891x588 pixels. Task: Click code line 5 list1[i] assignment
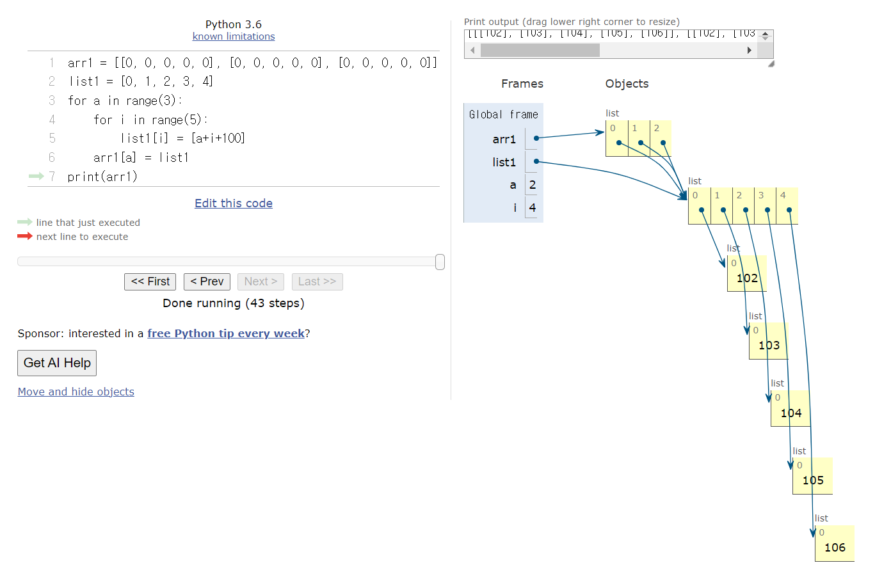pyautogui.click(x=182, y=138)
